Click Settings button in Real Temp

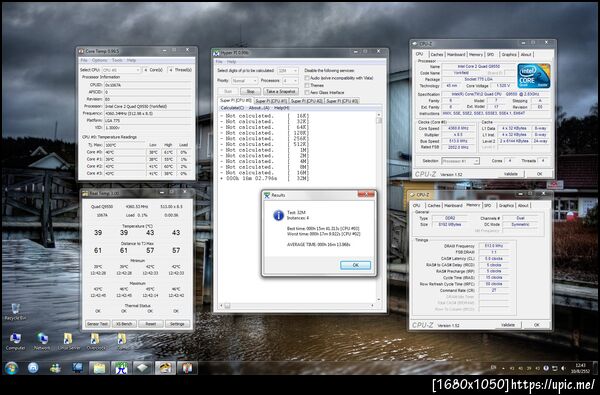177,324
